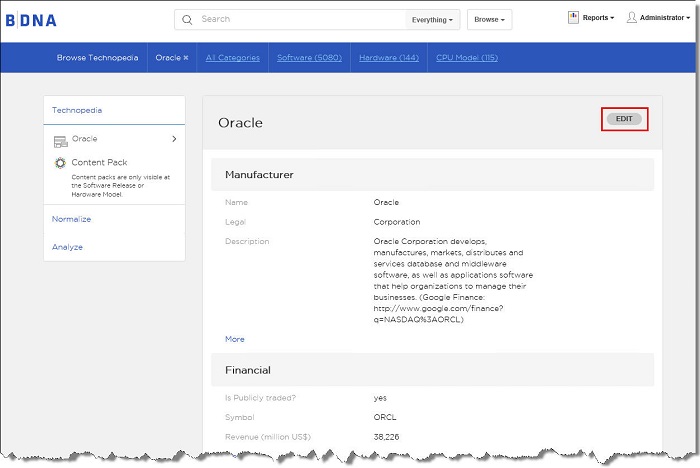Open the Reports menu
700x468 pixels.
pos(598,17)
